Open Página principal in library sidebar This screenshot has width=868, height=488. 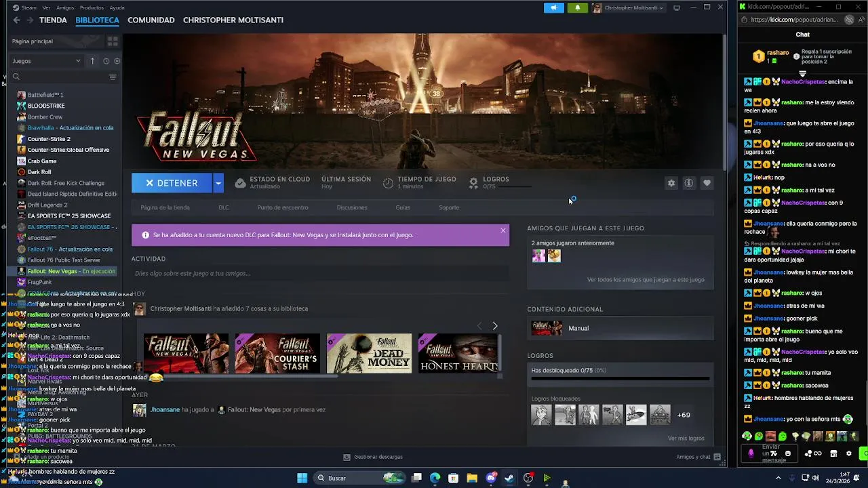tap(57, 41)
